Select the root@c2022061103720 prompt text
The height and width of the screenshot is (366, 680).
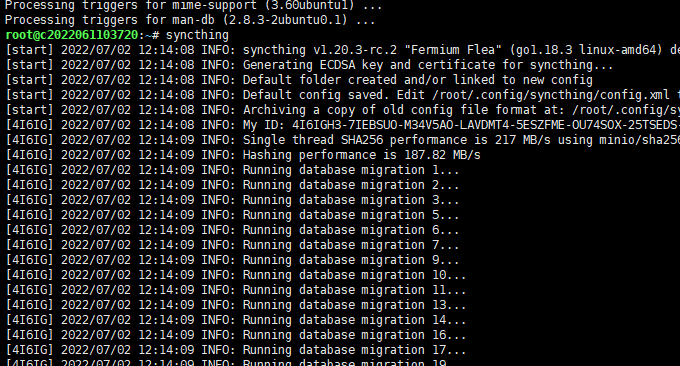(72, 35)
